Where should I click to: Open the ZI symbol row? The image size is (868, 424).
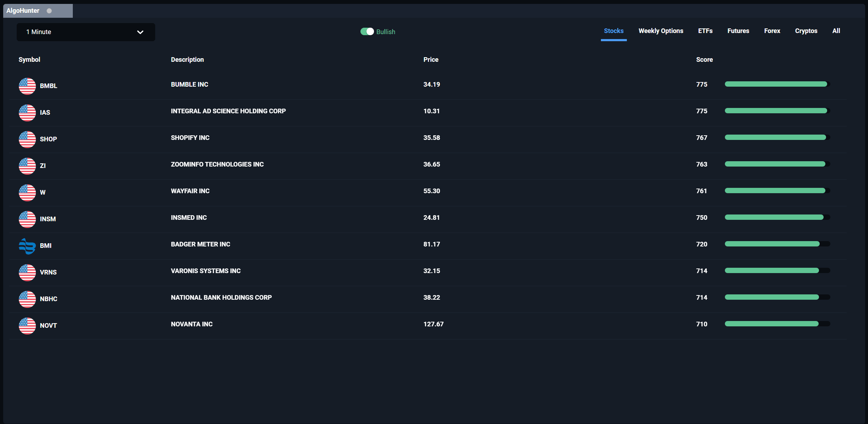tap(428, 166)
